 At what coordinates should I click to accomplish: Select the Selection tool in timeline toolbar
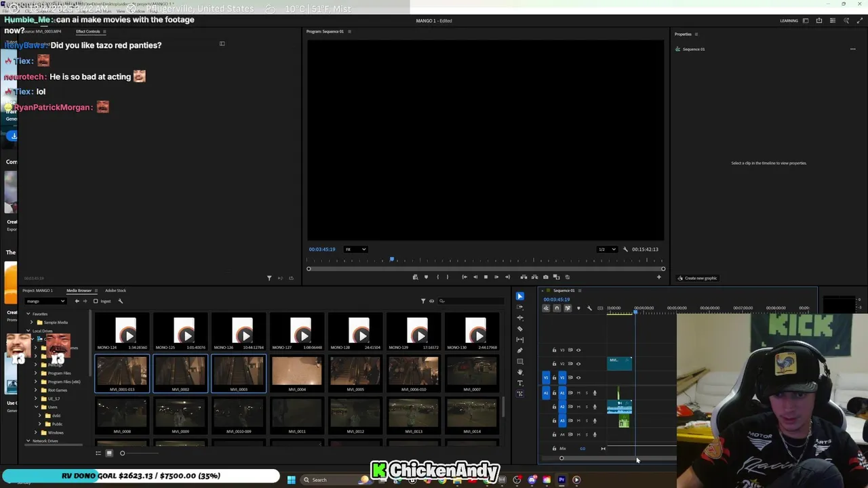(520, 296)
